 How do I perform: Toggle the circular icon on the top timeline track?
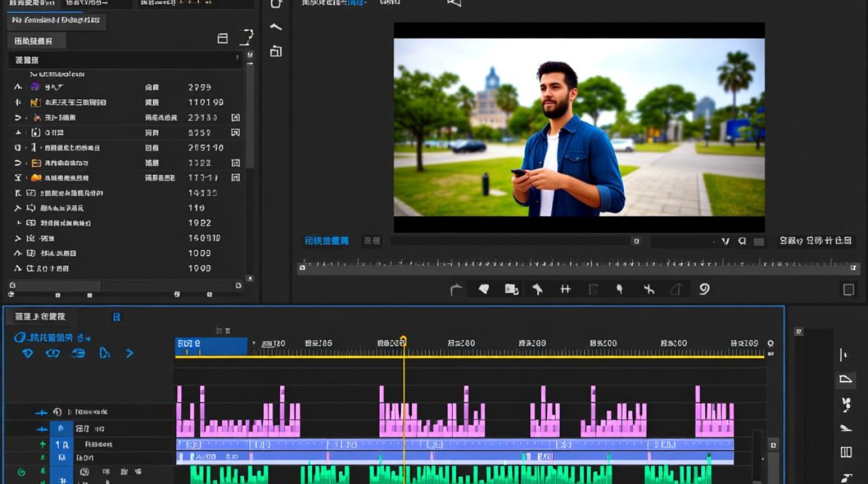57,412
